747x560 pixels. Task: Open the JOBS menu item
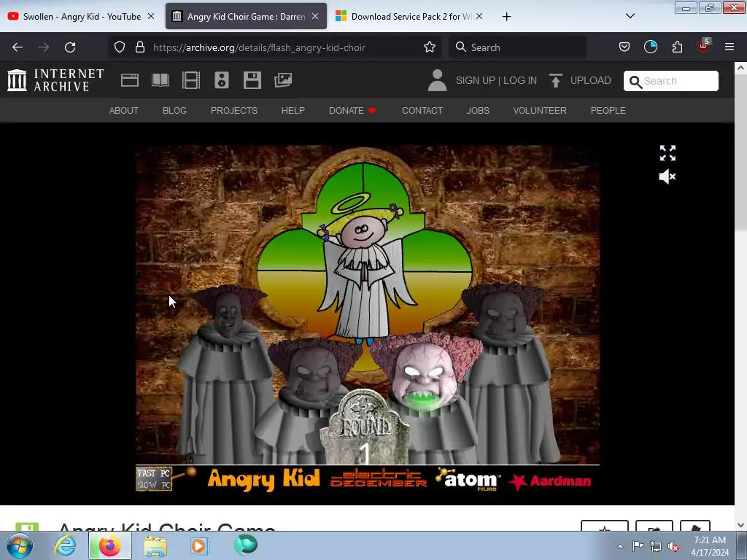point(478,111)
